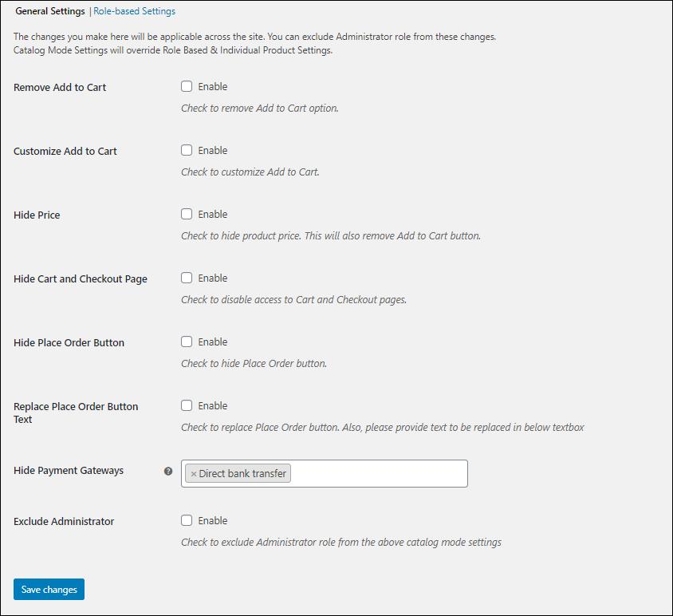673x616 pixels.
Task: Click the payment gateways field to add a gateway
Action: click(x=375, y=473)
